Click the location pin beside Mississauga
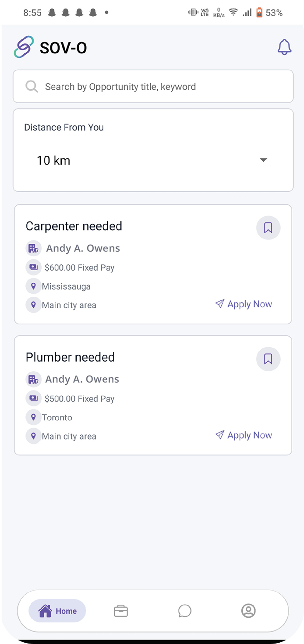 (33, 286)
